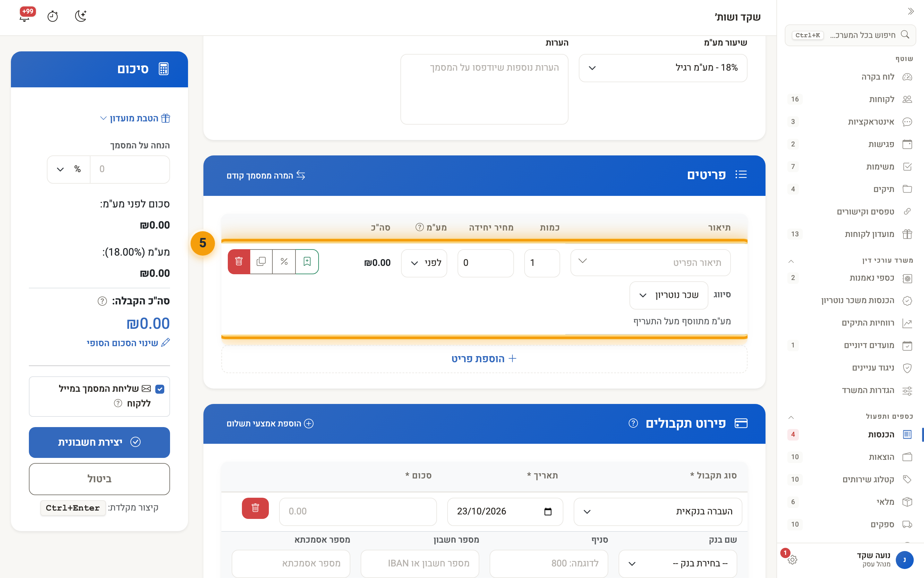Image resolution: width=924 pixels, height=578 pixels.
Task: Click the תיאור הפריט description combo field
Action: tap(650, 263)
